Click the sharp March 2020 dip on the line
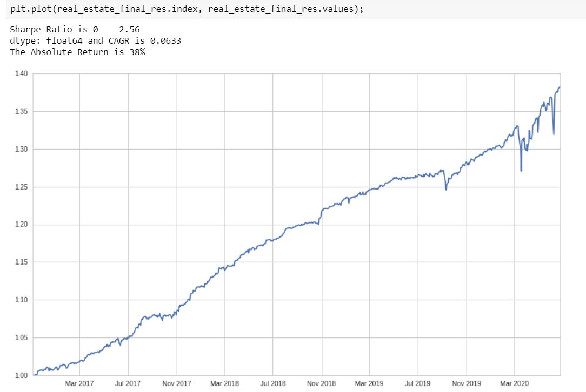This screenshot has height=392, width=586. [x=521, y=170]
